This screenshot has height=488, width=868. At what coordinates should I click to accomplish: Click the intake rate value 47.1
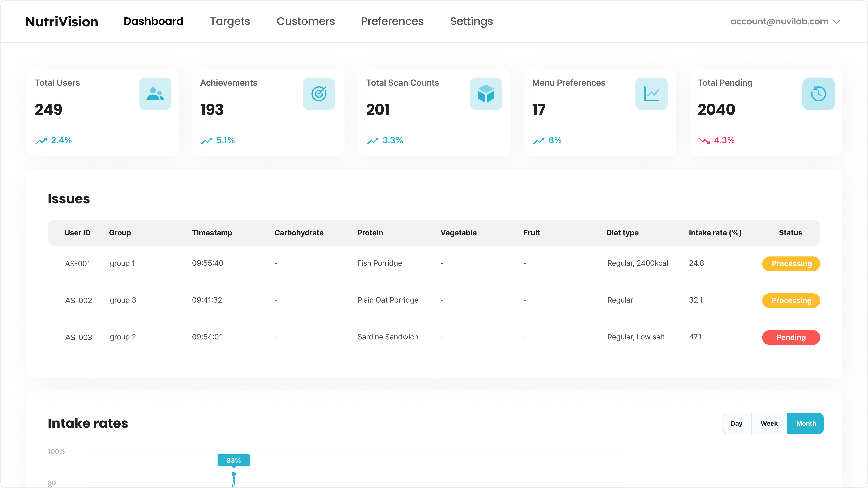click(695, 337)
